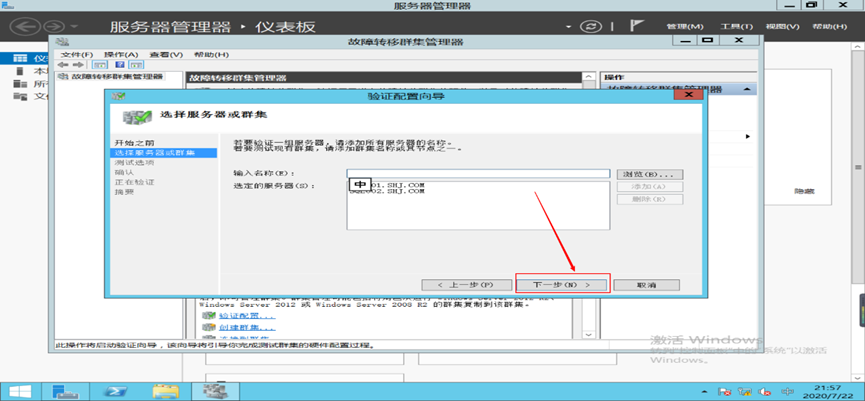Image resolution: width=865 pixels, height=401 pixels.
Task: Click the back arrow in cluster manager toolbar
Action: [x=63, y=65]
